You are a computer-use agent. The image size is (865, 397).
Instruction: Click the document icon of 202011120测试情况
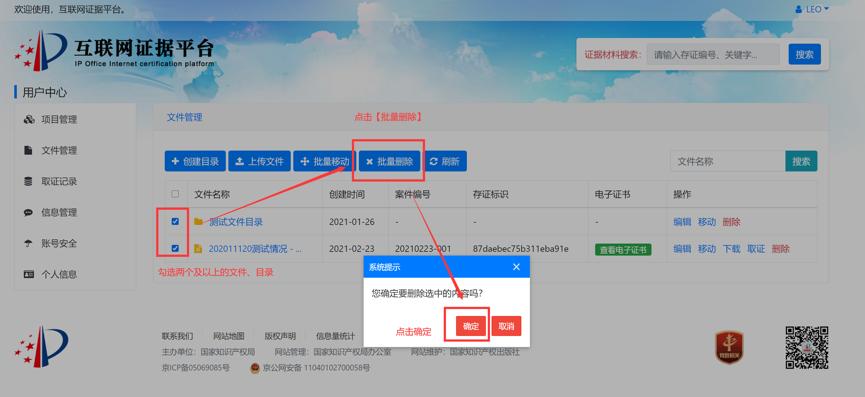pyautogui.click(x=199, y=249)
